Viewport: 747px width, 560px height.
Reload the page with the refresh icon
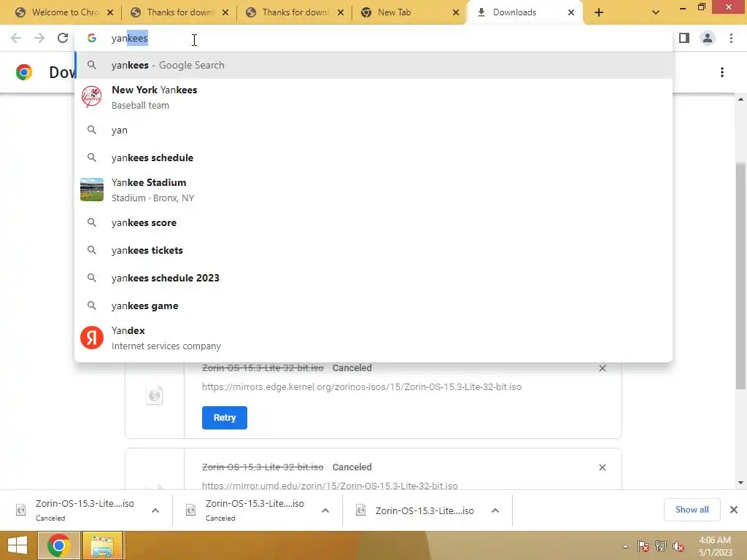pyautogui.click(x=63, y=38)
